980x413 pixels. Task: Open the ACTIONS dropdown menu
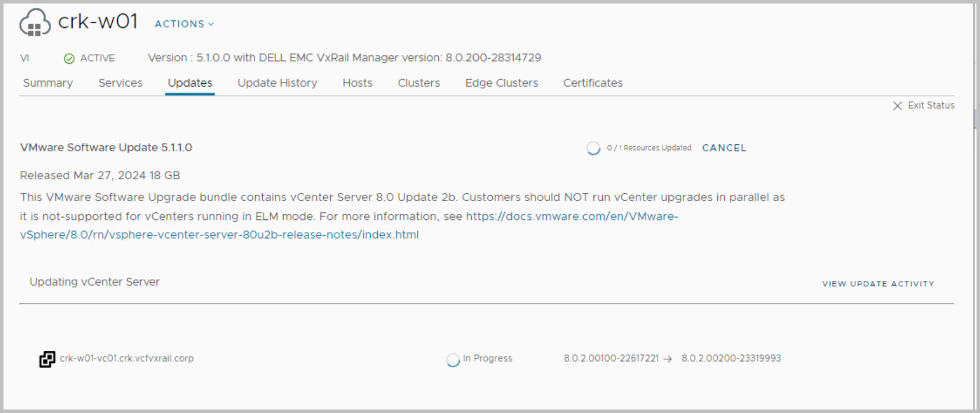[x=184, y=24]
